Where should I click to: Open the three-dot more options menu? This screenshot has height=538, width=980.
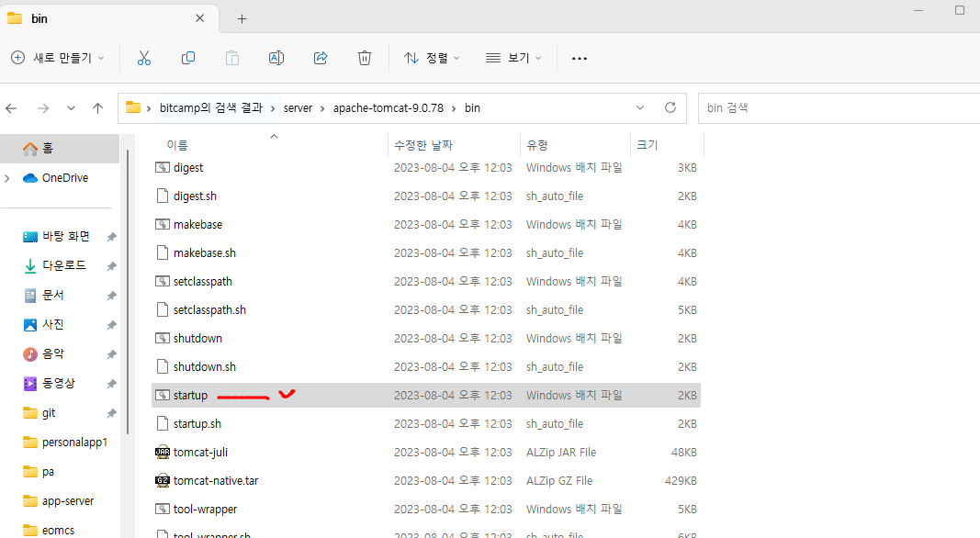pos(580,58)
